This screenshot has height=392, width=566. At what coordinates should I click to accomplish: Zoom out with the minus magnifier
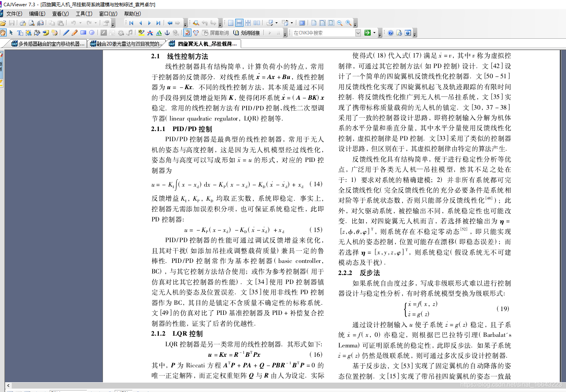click(340, 23)
